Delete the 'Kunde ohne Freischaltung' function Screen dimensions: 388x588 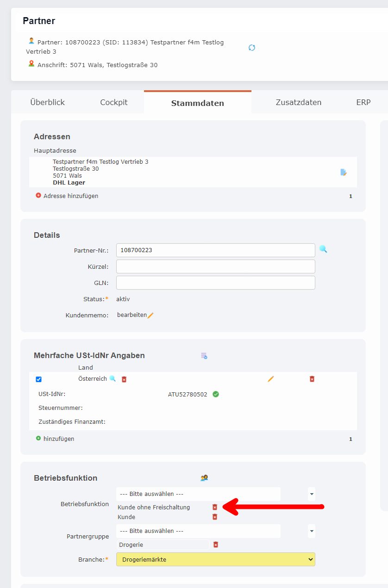pos(214,507)
